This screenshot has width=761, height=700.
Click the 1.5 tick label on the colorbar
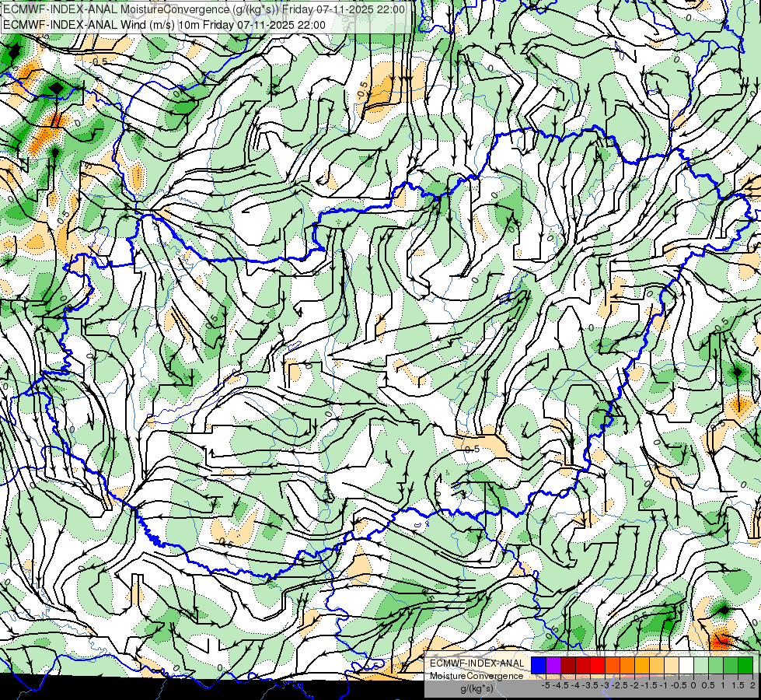(x=738, y=685)
